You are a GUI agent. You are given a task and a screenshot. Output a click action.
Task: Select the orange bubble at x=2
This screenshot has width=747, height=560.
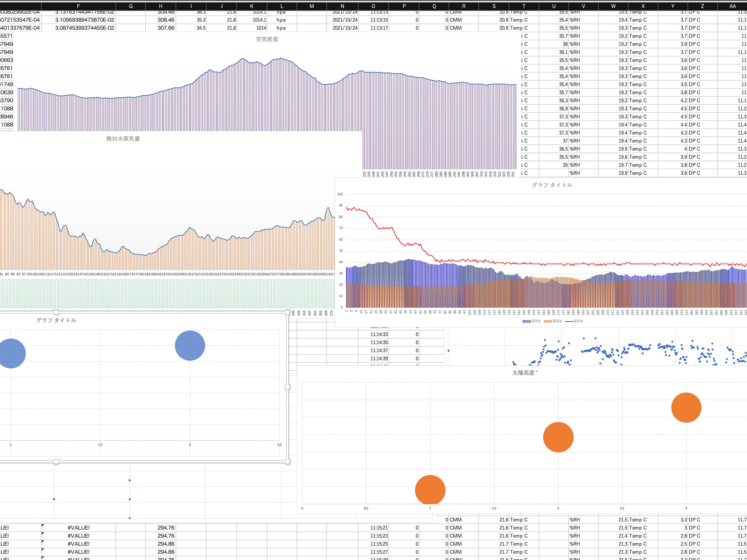pyautogui.click(x=558, y=437)
